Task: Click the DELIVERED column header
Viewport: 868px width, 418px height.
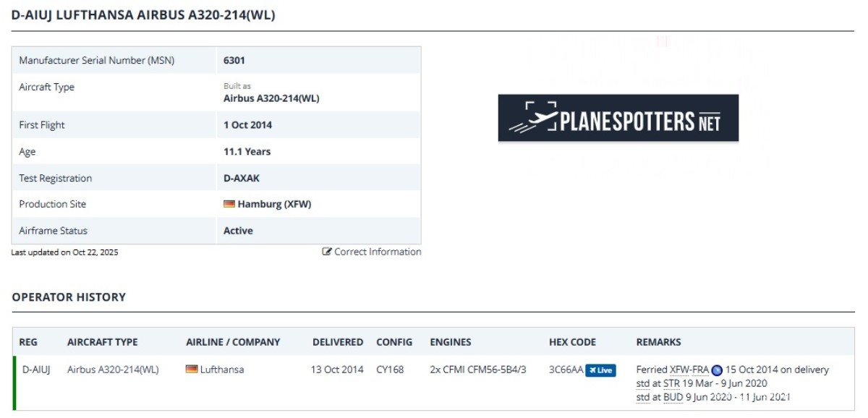Action: [338, 342]
